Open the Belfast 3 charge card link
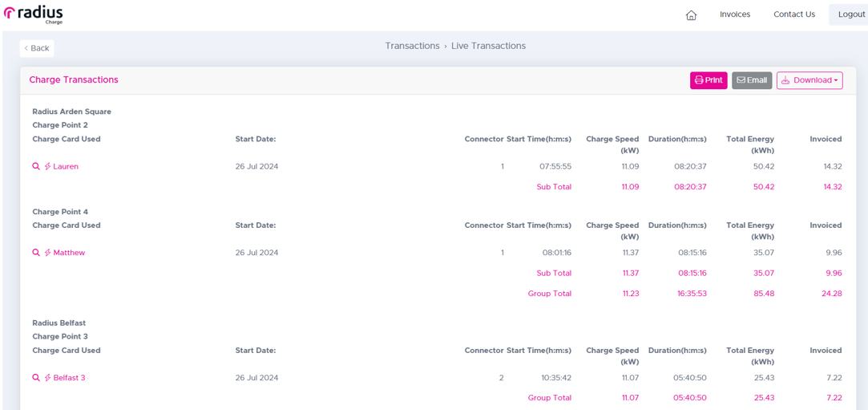 click(x=69, y=378)
